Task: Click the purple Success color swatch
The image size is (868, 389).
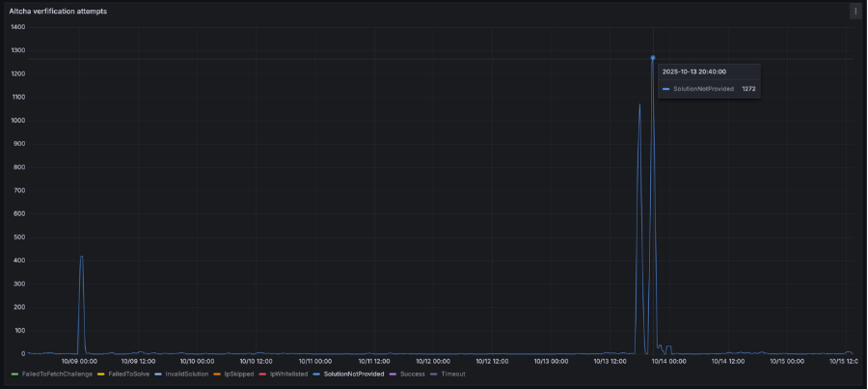Action: coord(393,374)
